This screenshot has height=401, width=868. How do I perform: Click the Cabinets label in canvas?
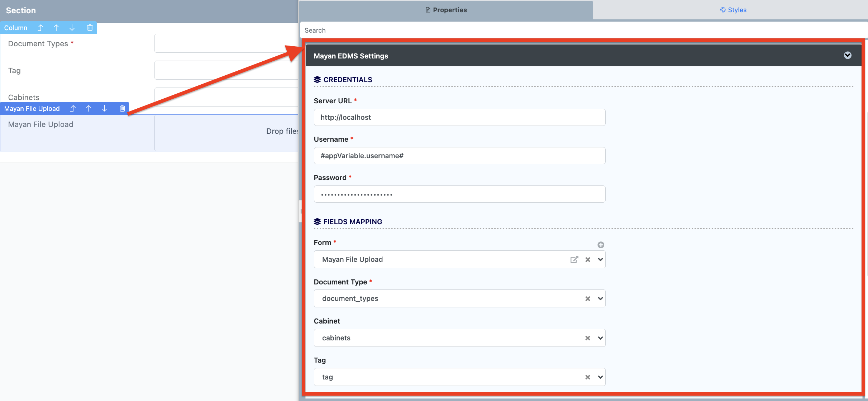point(24,97)
